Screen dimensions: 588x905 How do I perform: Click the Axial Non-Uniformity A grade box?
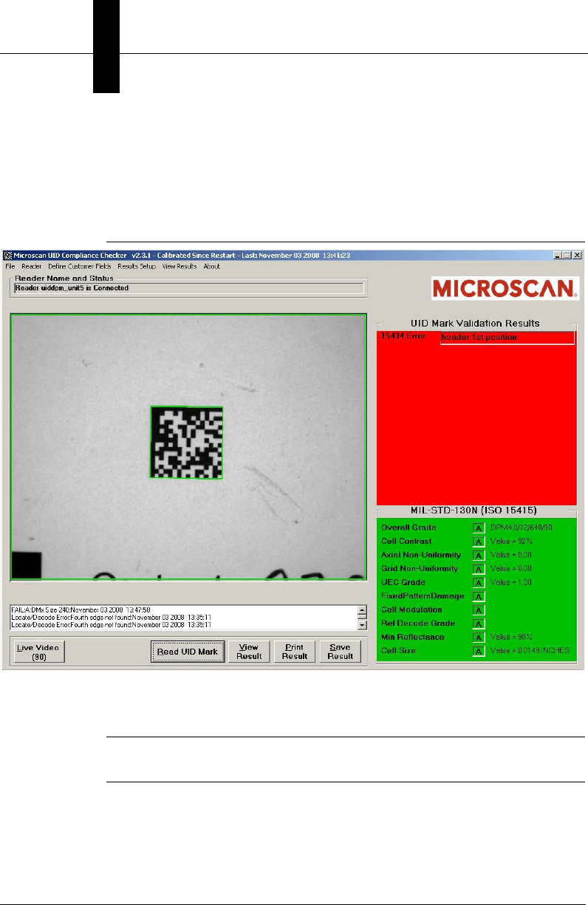click(x=478, y=555)
